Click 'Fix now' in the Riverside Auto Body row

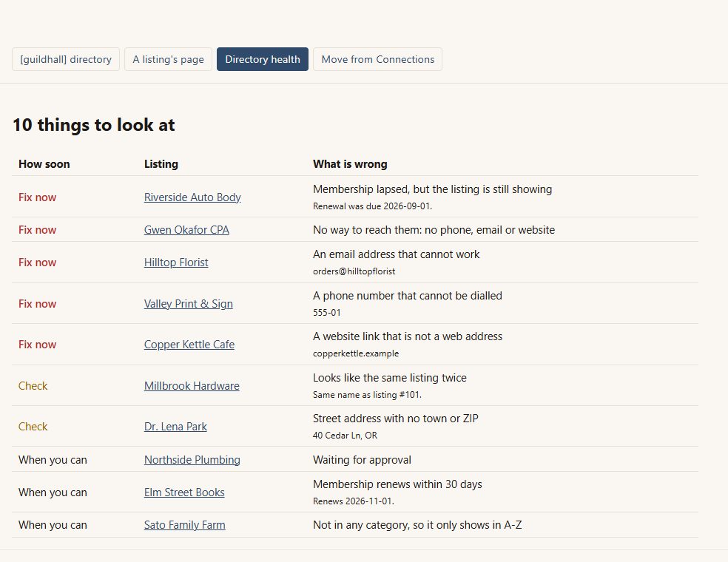tap(37, 197)
